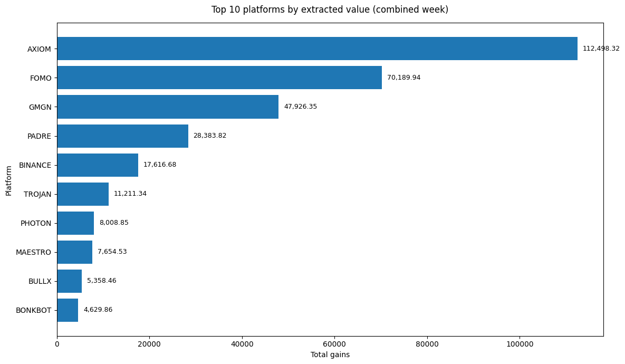The image size is (625, 364).
Task: Select the GMGN platform label
Action: (40, 107)
